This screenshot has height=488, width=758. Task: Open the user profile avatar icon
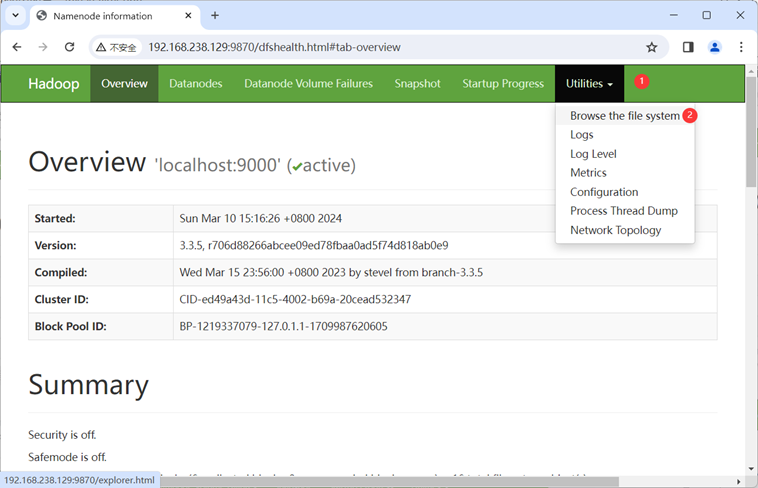point(714,47)
